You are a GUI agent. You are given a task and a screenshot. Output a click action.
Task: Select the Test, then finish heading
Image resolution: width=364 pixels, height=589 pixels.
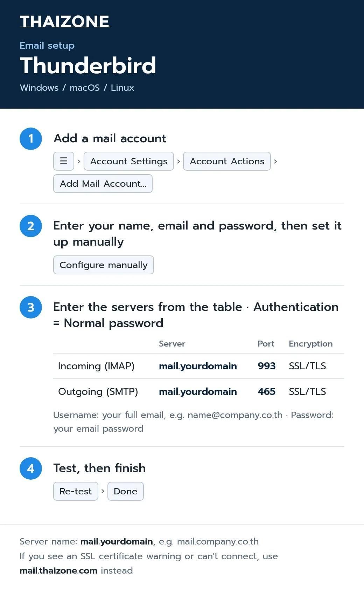coord(99,468)
